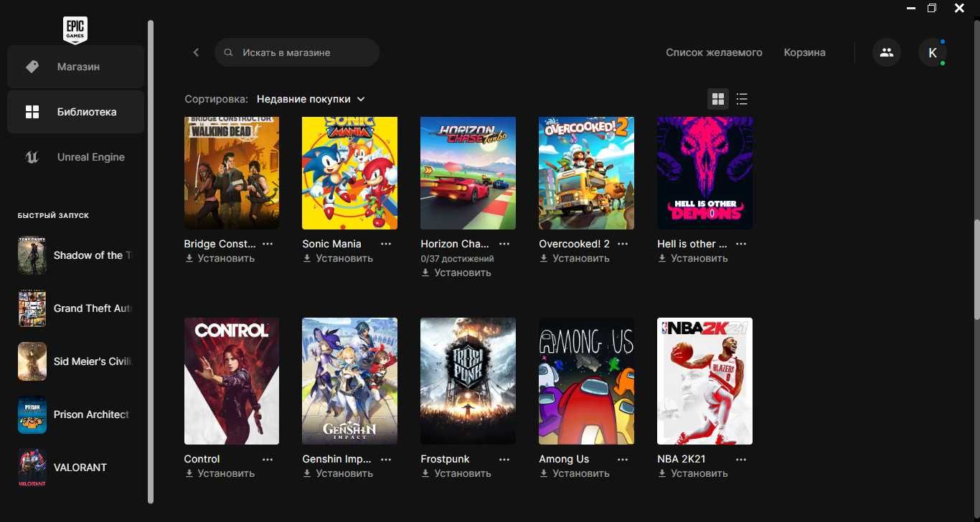Open options menu for Genshin Impact

click(x=386, y=459)
